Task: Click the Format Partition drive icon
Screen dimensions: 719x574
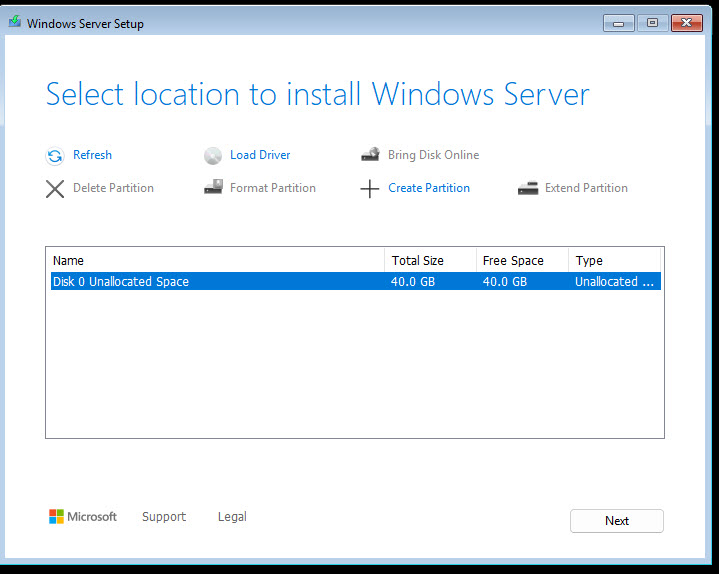Action: 213,187
